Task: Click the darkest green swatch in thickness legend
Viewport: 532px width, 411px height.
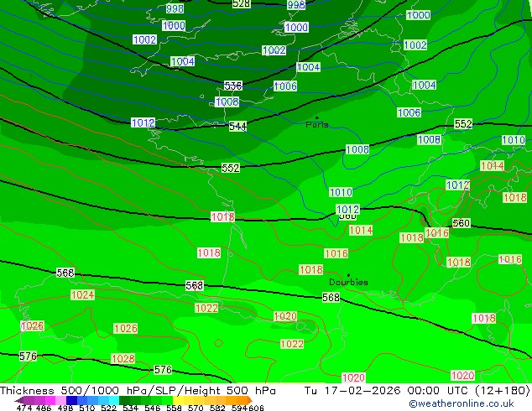Action: [x=124, y=400]
